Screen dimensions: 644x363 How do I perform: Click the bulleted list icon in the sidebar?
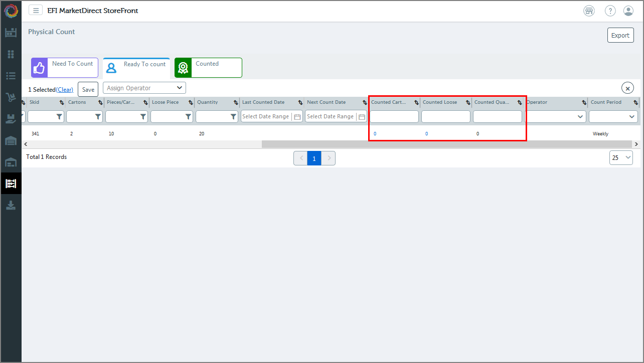click(11, 76)
